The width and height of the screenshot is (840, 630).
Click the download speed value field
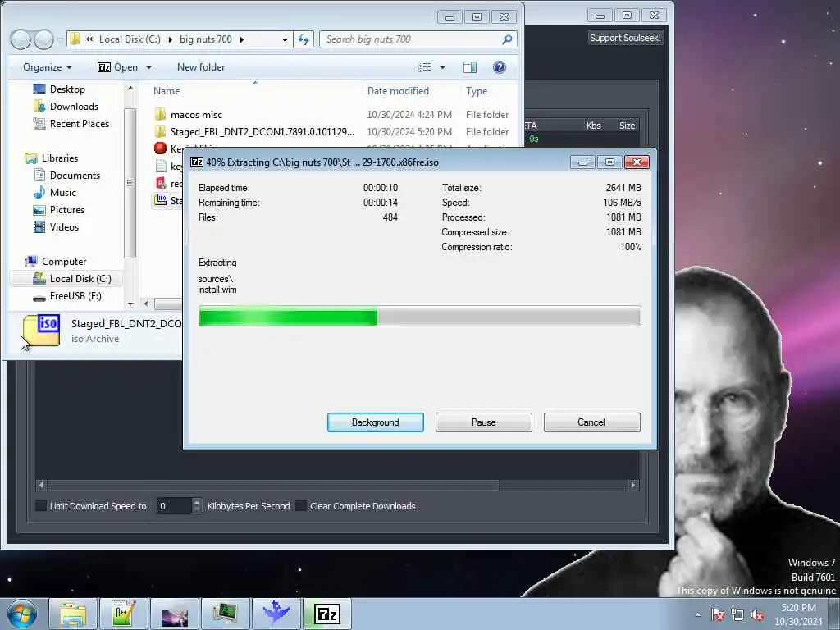coord(174,505)
